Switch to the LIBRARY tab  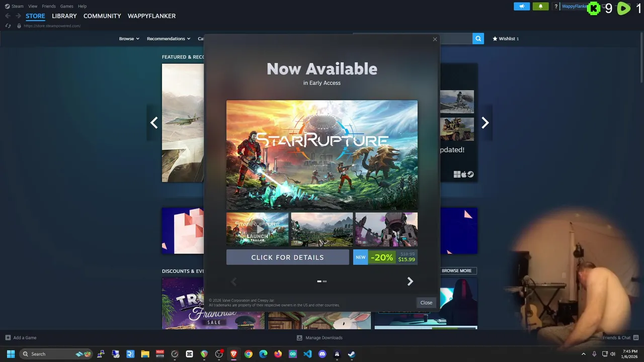pyautogui.click(x=64, y=16)
